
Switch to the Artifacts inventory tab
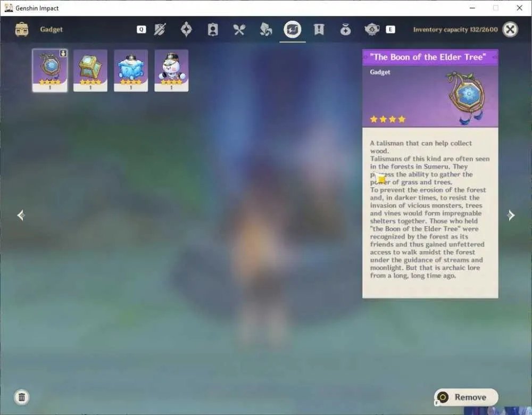[x=186, y=29]
